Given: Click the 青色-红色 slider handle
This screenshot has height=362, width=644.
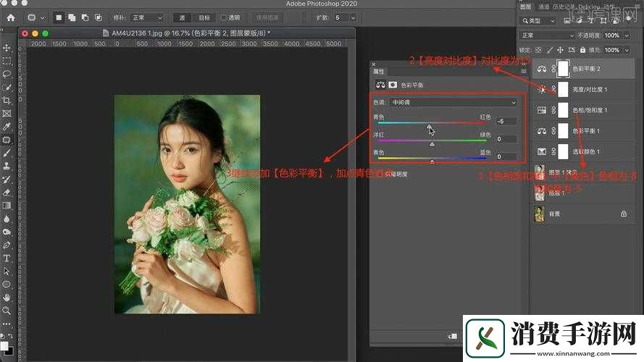Looking at the screenshot, I should tap(430, 127).
